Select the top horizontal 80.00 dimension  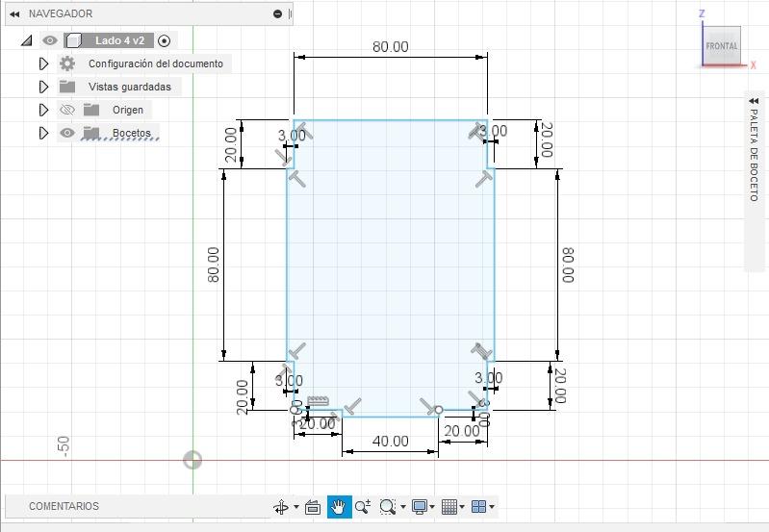[391, 47]
